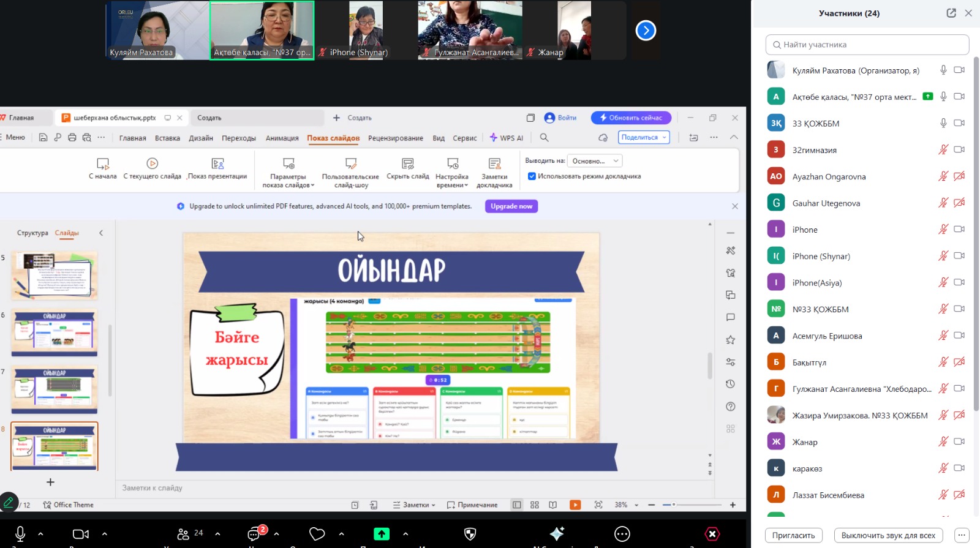
Task: Open Zoom chat with 2 notifications
Action: pyautogui.click(x=254, y=534)
